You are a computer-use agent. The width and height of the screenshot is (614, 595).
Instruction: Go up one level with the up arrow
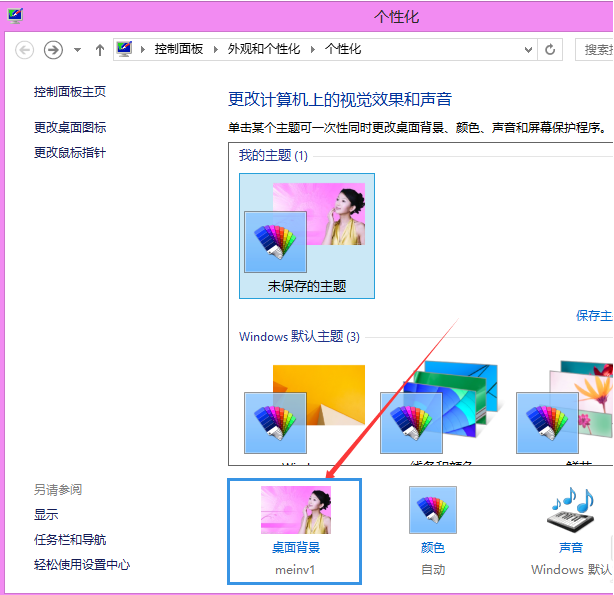pos(100,50)
